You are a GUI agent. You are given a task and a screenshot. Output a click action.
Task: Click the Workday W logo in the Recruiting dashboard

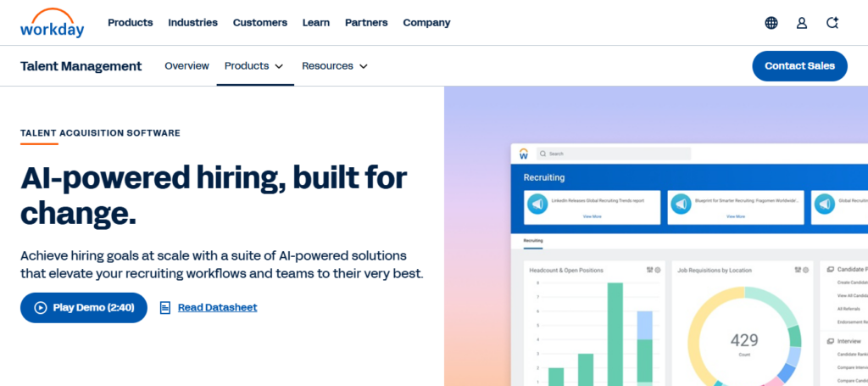click(524, 154)
